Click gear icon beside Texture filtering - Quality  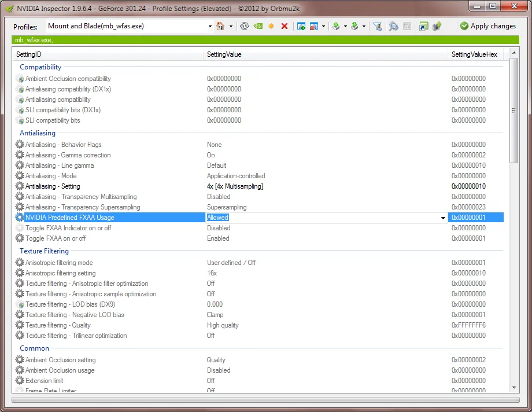(20, 325)
